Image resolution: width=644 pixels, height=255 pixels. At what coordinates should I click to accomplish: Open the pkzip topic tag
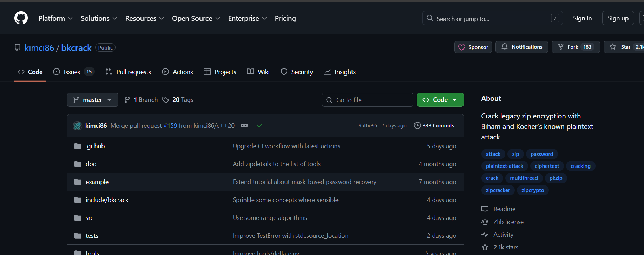pos(556,178)
